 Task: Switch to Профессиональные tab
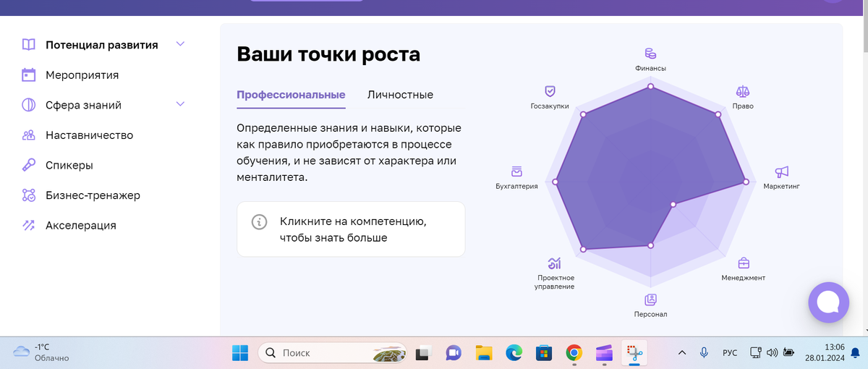pos(291,95)
